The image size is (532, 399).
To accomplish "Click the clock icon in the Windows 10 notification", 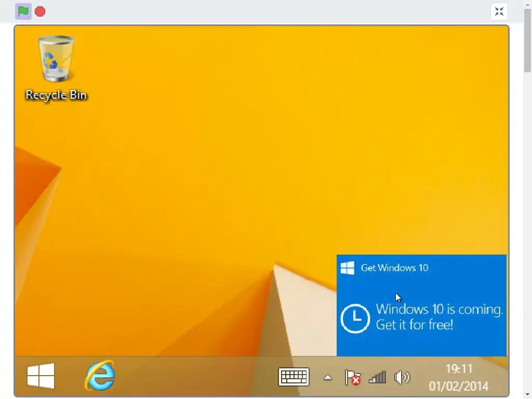I will click(x=355, y=318).
